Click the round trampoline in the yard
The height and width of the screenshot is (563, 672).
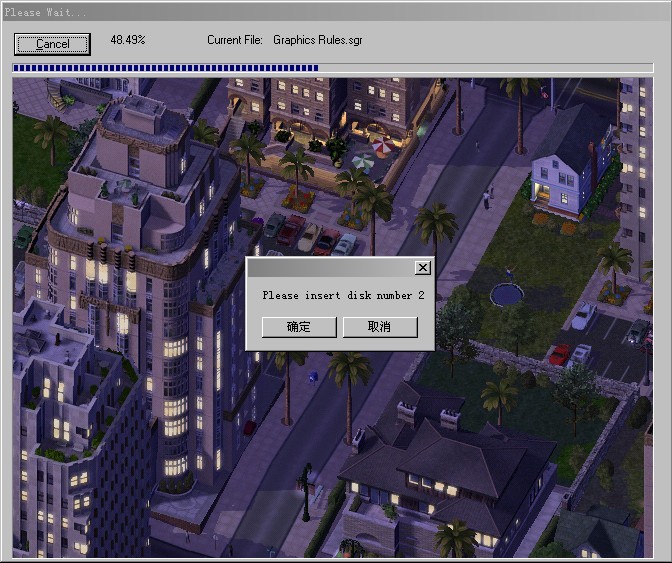508,294
